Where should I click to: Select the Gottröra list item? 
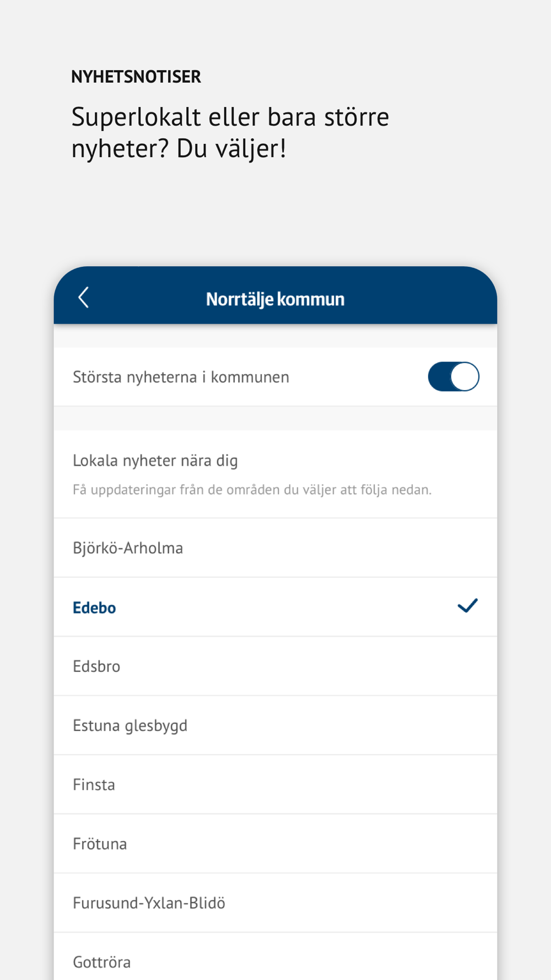(x=102, y=962)
